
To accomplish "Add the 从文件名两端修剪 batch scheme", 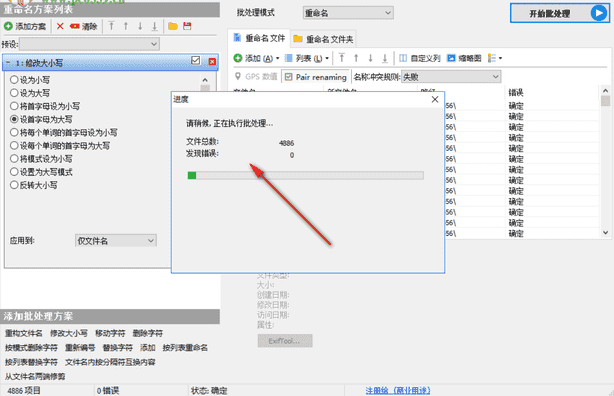I will [x=35, y=376].
